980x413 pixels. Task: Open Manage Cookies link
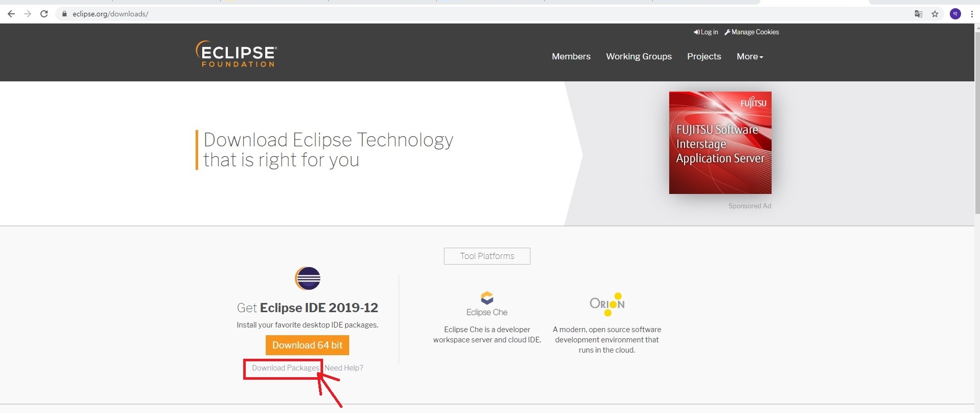tap(752, 32)
